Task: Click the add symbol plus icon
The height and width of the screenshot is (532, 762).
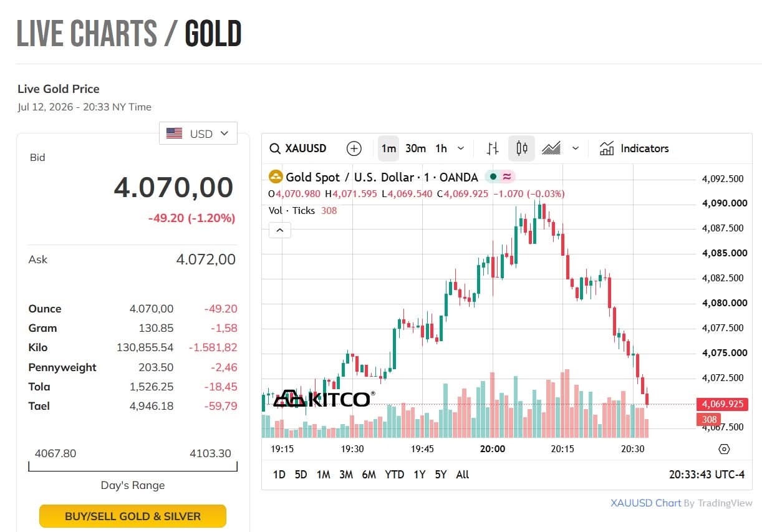Action: tap(354, 148)
